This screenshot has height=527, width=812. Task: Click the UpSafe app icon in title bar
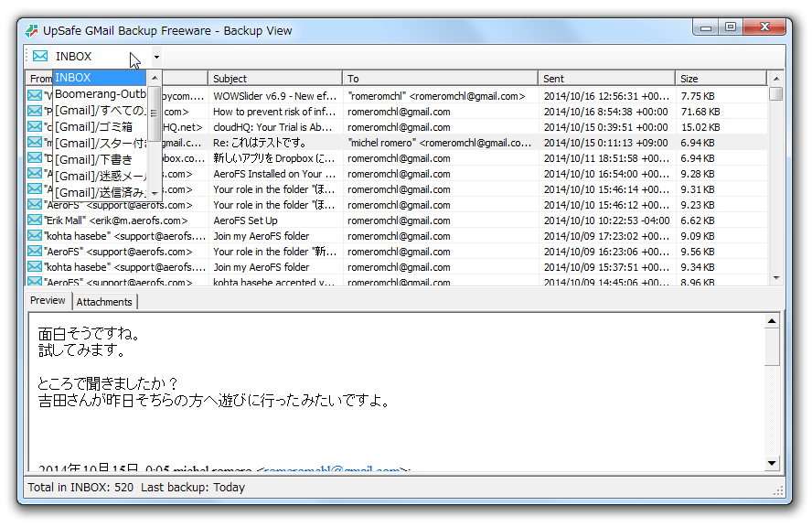coord(32,31)
